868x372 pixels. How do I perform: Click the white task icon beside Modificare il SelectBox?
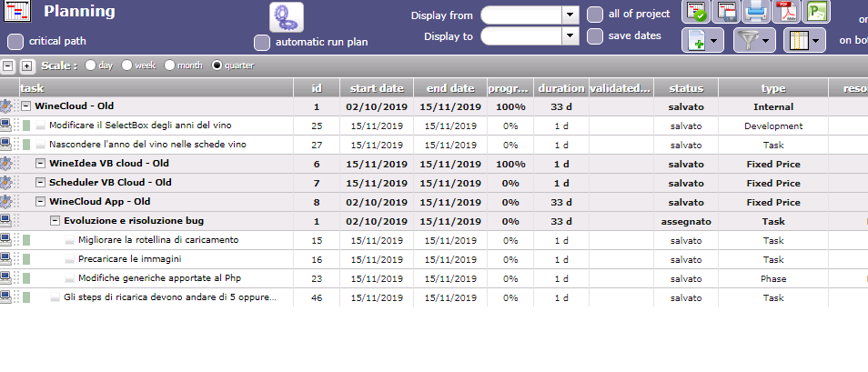point(40,126)
